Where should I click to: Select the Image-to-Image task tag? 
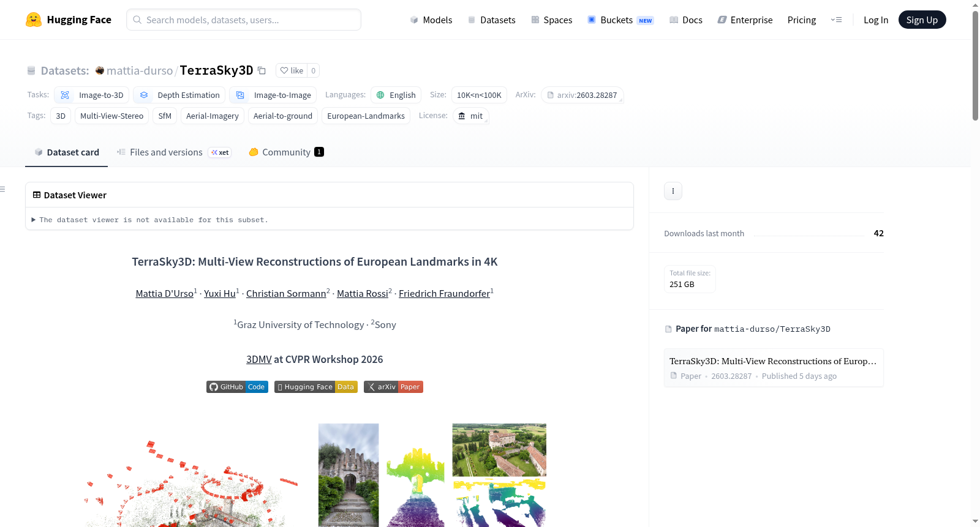(273, 95)
